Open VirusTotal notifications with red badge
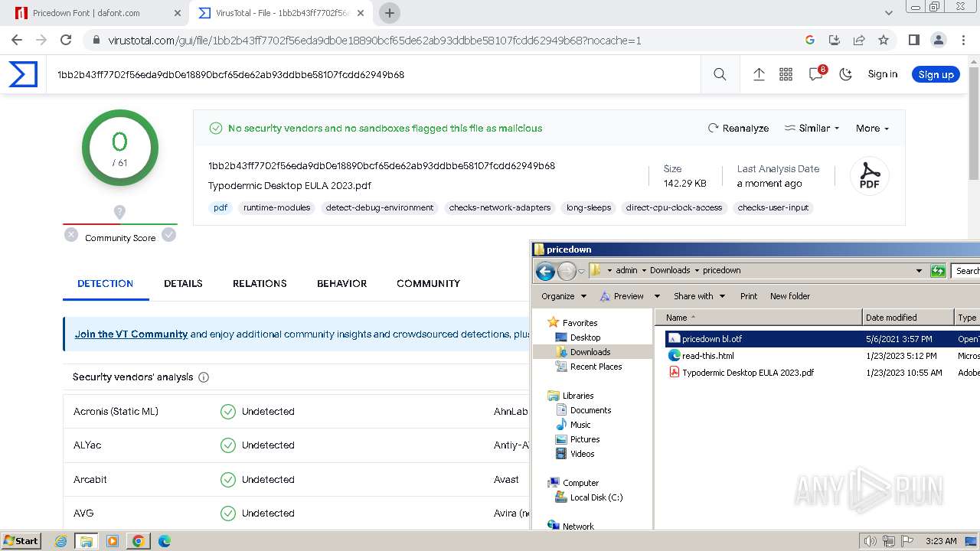Image resolution: width=980 pixels, height=551 pixels. point(817,73)
